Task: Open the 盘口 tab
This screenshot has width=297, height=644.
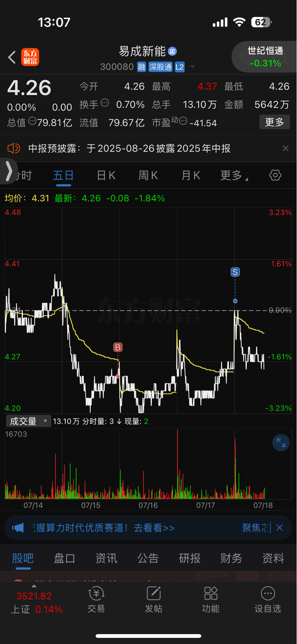Action: (64, 558)
